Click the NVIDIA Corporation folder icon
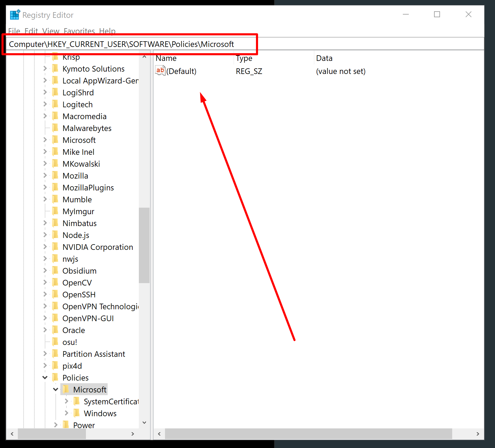Screen dimensions: 495x448 pos(55,247)
